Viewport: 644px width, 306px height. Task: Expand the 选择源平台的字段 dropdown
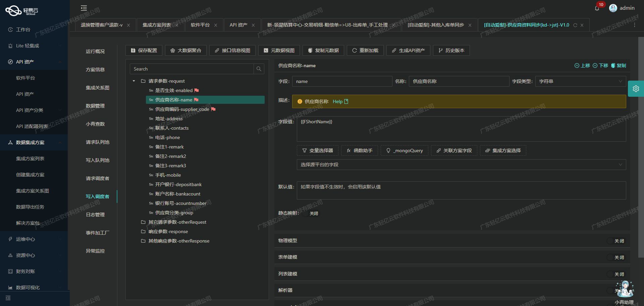(x=461, y=165)
